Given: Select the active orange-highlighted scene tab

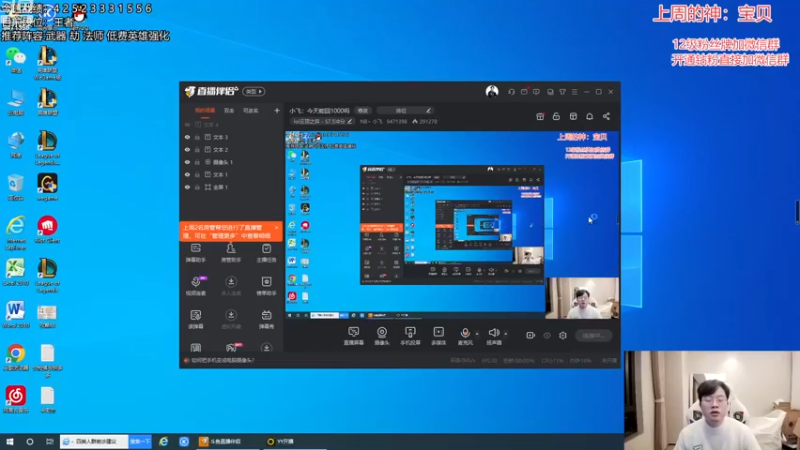Looking at the screenshot, I should [205, 110].
